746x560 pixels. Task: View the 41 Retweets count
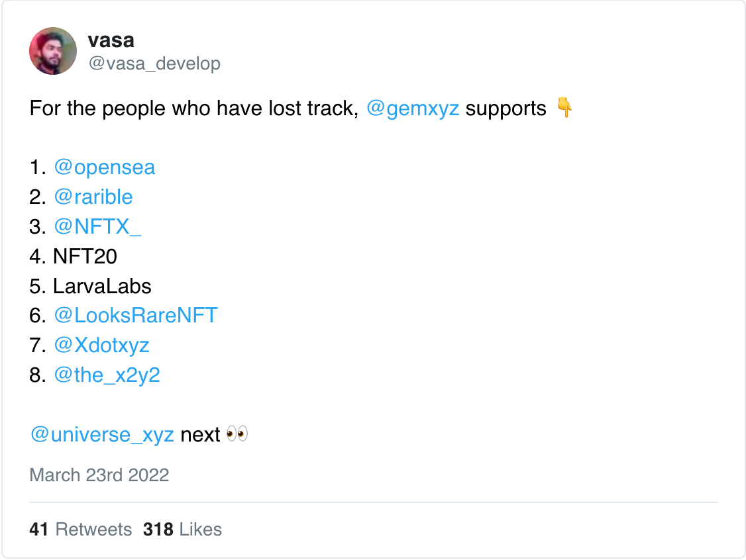(80, 530)
